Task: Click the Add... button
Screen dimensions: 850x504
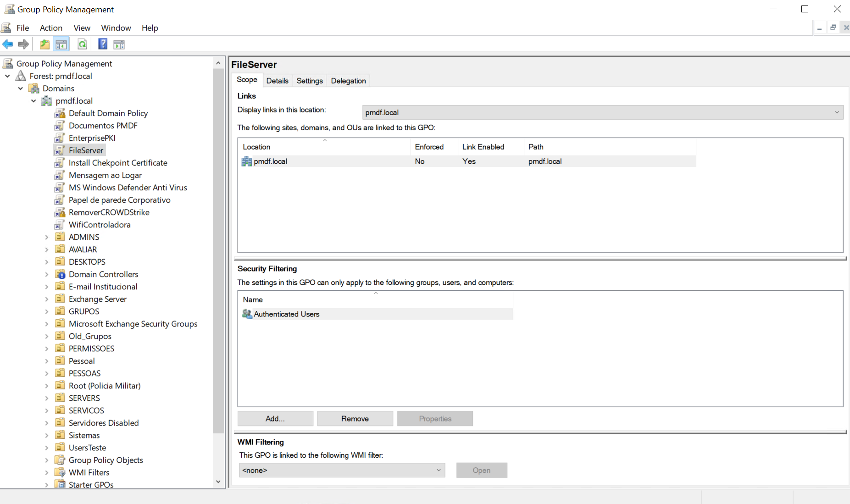Action: tap(275, 419)
